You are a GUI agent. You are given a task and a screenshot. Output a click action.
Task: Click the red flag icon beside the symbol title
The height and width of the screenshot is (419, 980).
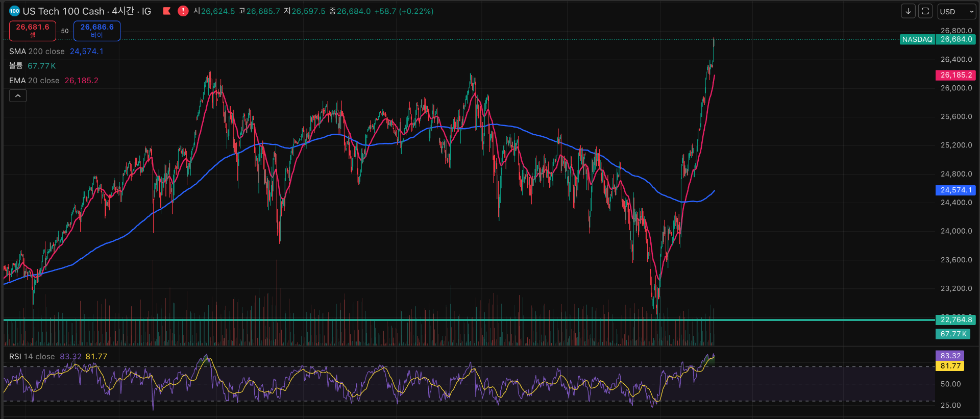pyautogui.click(x=166, y=11)
